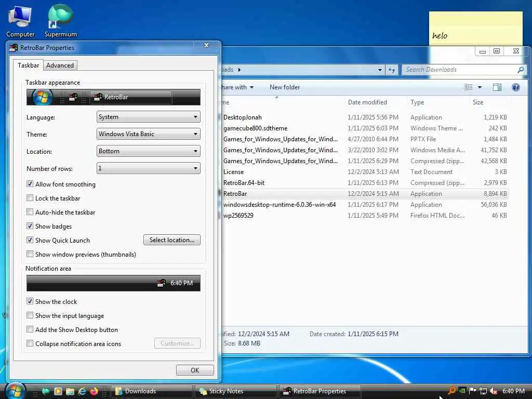Open the file explorer Quick Launch icon

tap(70, 391)
